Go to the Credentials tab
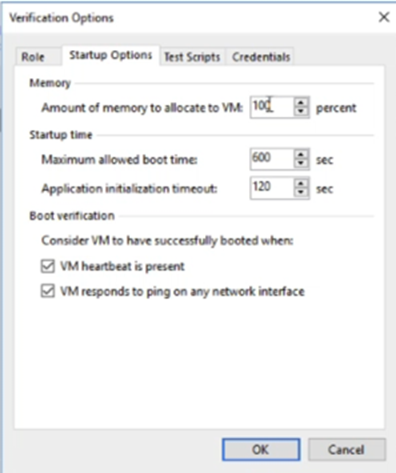This screenshot has height=473, width=396. click(x=261, y=57)
